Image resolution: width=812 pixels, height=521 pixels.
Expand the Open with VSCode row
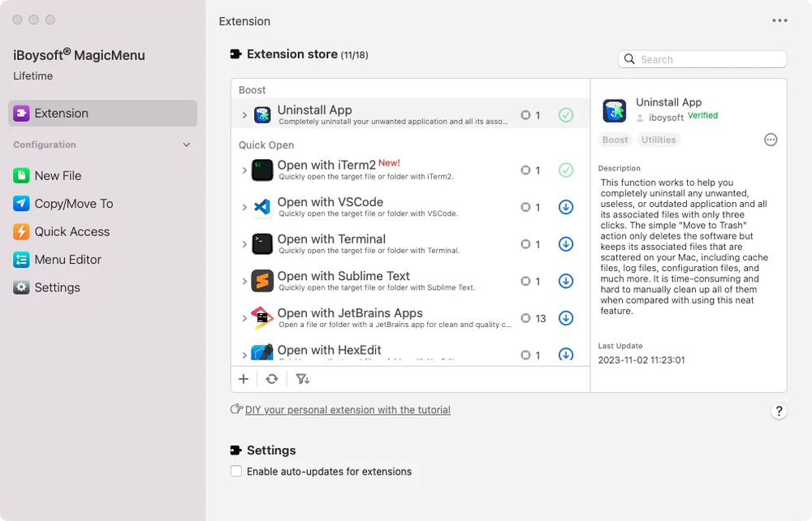(x=244, y=208)
